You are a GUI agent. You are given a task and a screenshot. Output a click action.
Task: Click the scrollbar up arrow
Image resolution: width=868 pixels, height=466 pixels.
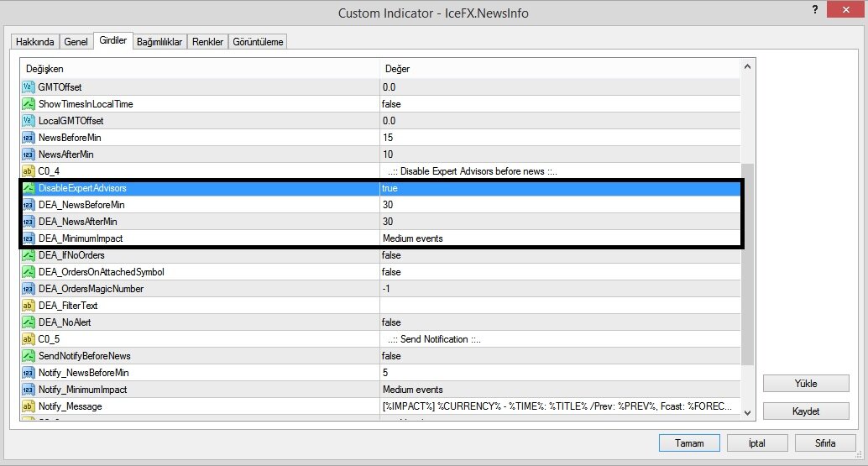tap(747, 67)
